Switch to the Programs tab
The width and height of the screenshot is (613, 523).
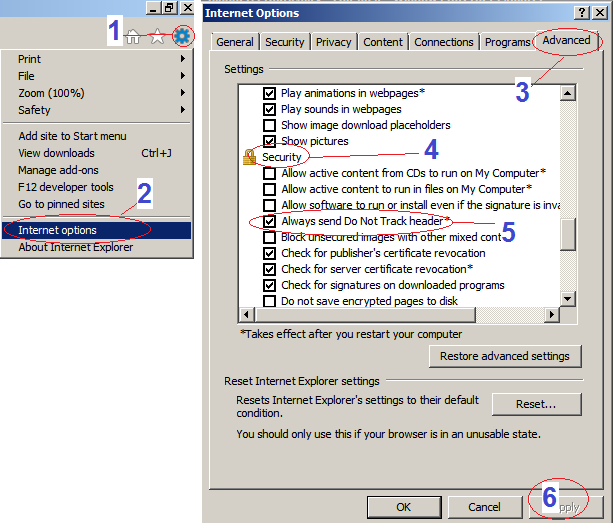click(507, 42)
